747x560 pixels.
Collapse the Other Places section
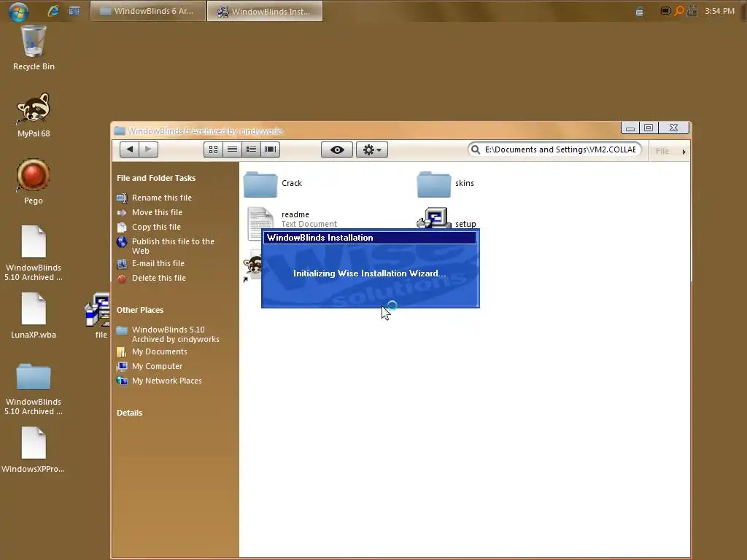pos(140,310)
